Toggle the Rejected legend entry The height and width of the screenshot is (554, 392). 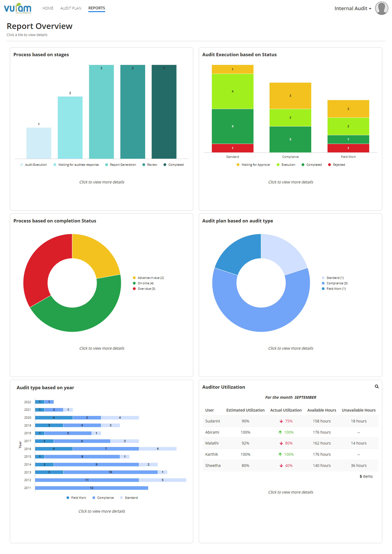click(x=336, y=165)
